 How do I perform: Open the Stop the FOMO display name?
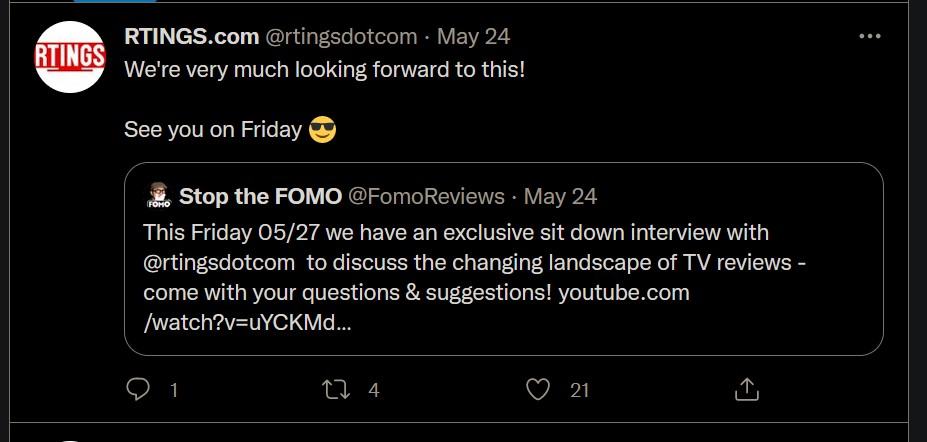260,196
